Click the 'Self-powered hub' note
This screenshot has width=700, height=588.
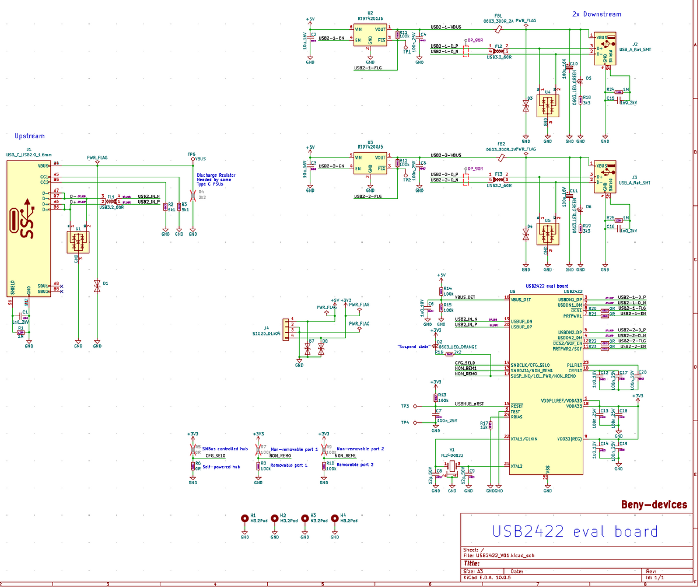[x=220, y=467]
